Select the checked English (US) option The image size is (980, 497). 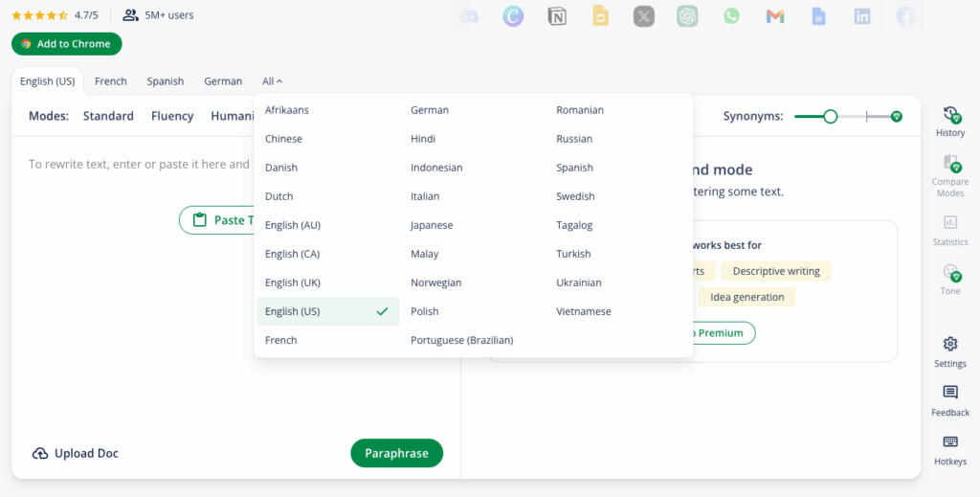coord(327,311)
